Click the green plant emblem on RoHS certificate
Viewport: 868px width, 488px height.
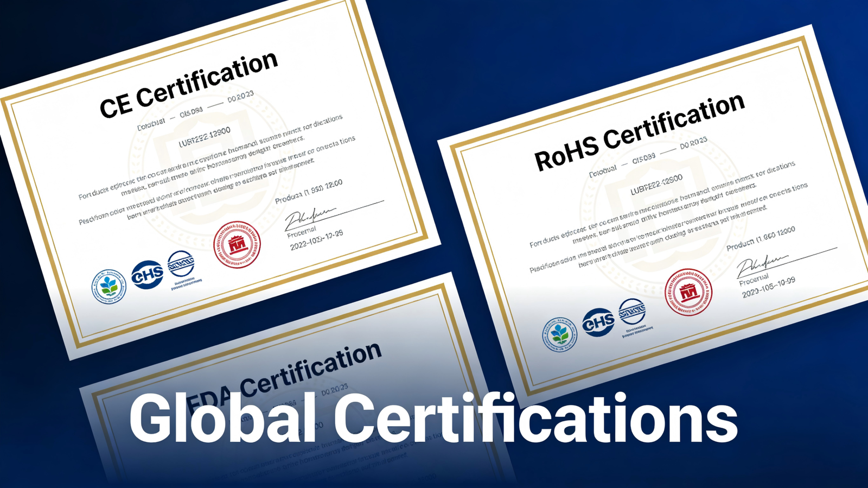(x=560, y=334)
